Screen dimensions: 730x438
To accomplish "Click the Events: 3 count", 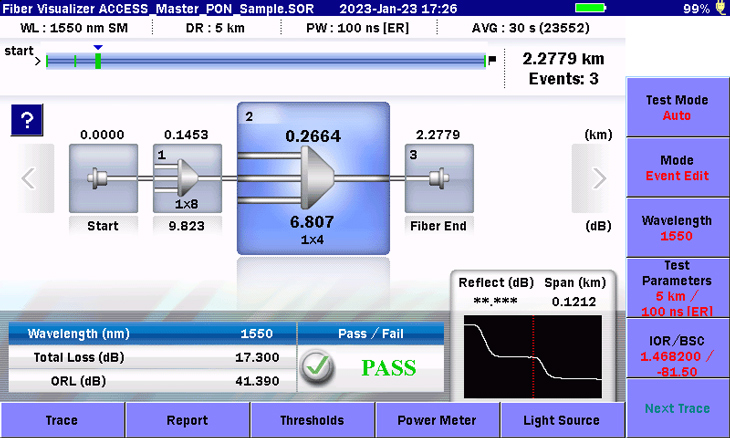I will 563,79.
